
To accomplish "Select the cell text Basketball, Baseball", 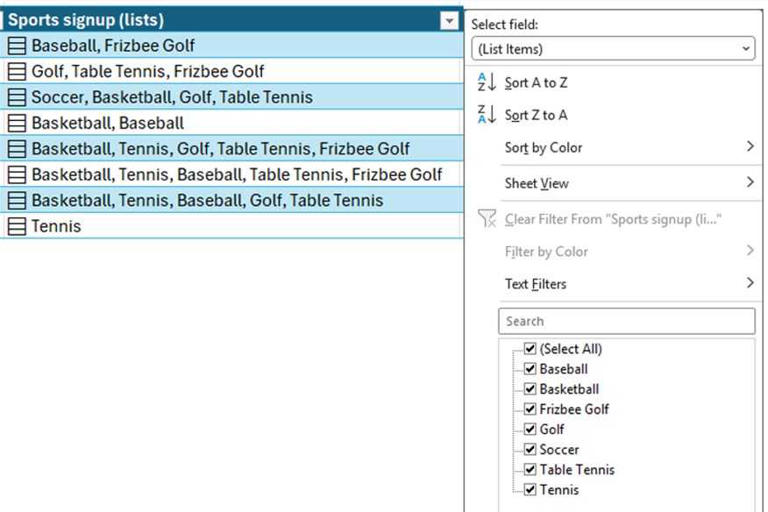I will [108, 123].
